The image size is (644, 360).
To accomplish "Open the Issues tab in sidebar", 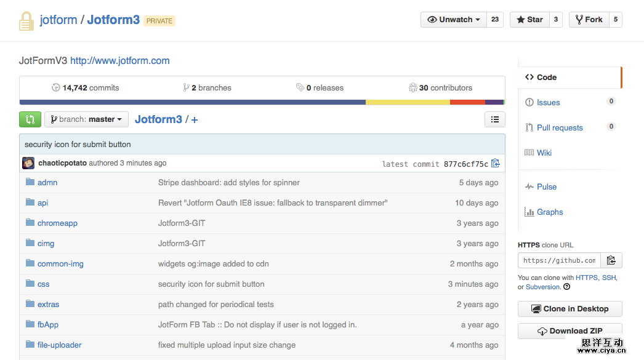I will tap(548, 103).
